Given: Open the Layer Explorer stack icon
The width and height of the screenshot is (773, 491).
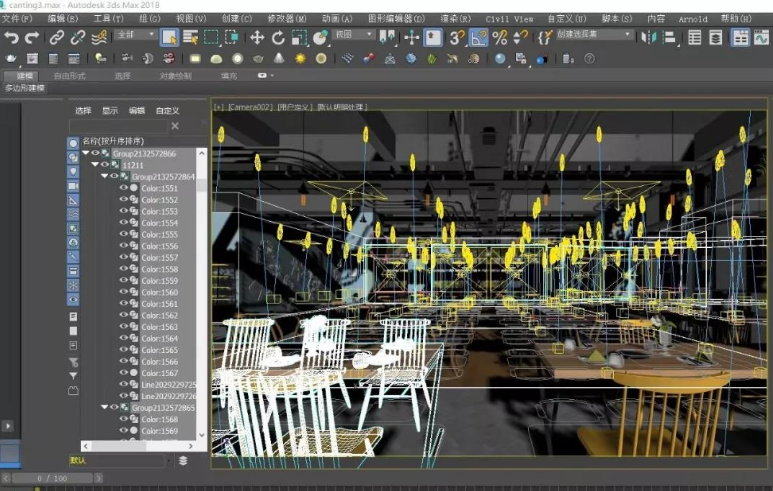Looking at the screenshot, I should pos(715,37).
